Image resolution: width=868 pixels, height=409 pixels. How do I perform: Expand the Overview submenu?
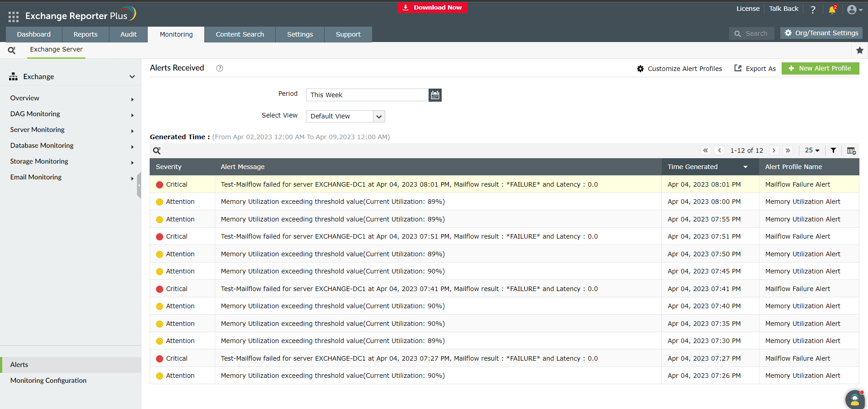point(132,99)
